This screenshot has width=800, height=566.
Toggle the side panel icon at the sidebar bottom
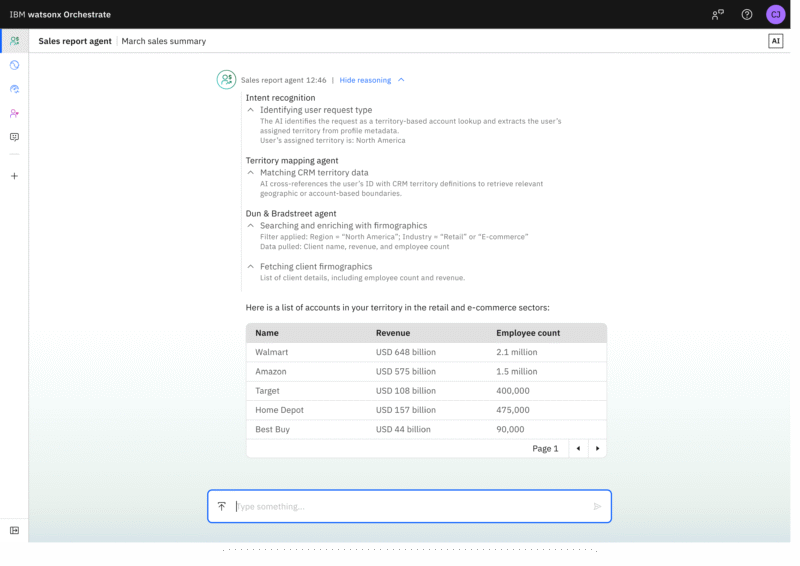coord(14,531)
